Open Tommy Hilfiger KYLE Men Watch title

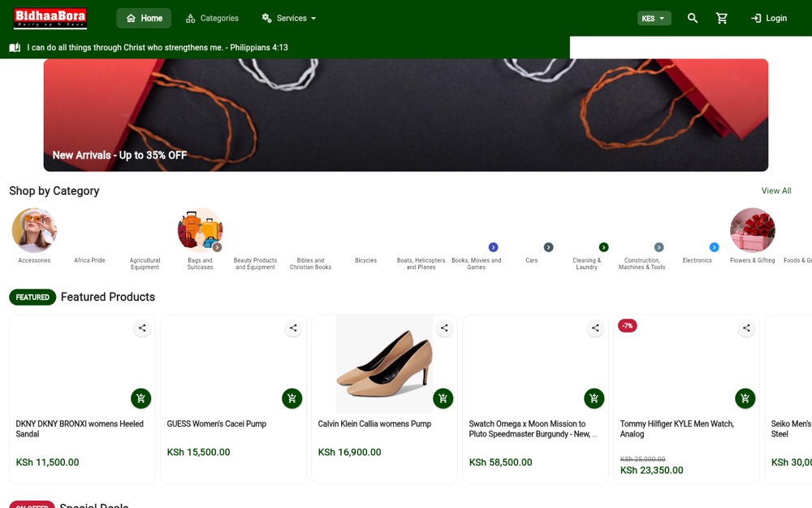pos(677,428)
